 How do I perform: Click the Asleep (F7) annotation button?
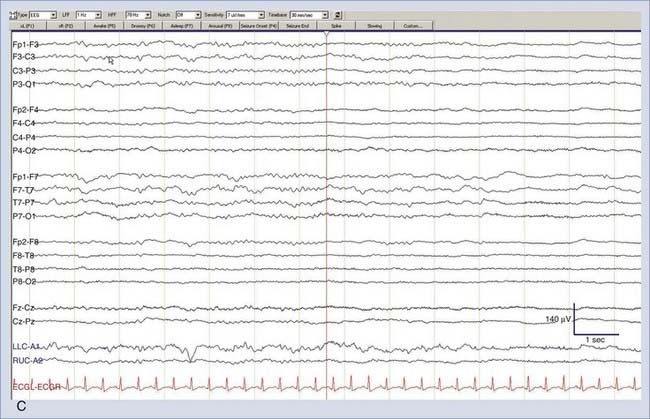(x=183, y=26)
